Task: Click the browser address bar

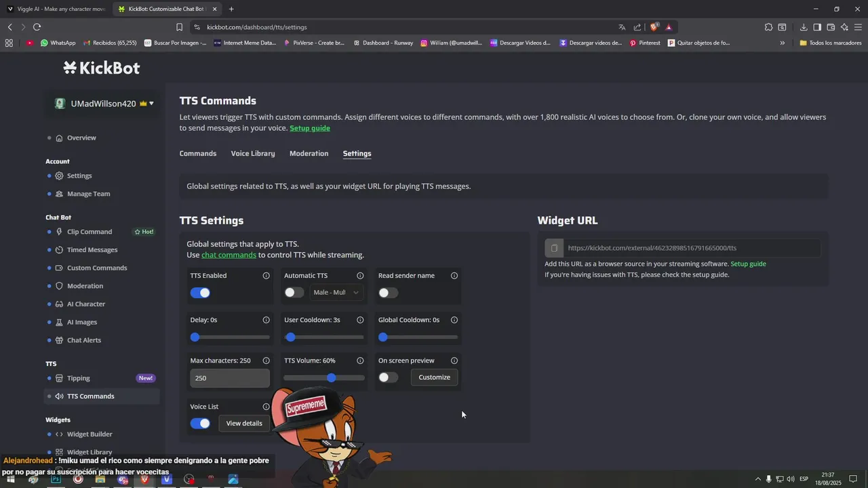Action: tap(407, 27)
